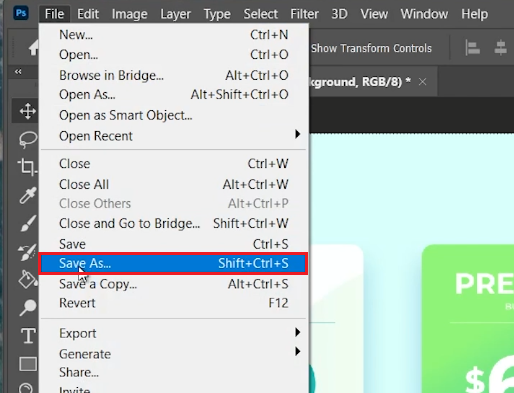Image resolution: width=514 pixels, height=393 pixels.
Task: Select the Move tool
Action: click(x=27, y=111)
